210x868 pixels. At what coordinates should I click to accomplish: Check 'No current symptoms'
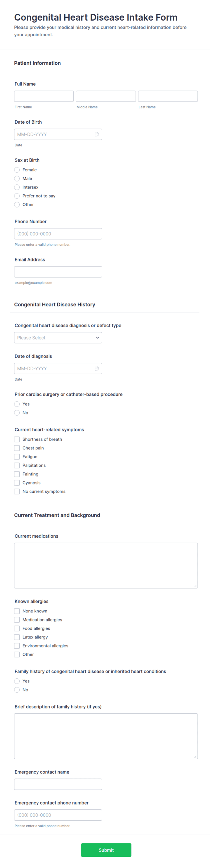[17, 491]
